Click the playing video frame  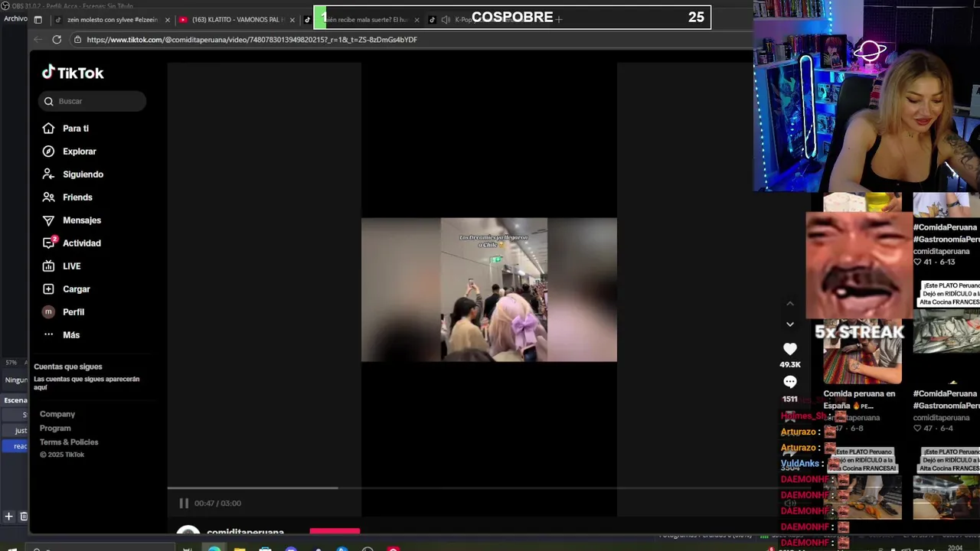pos(489,289)
